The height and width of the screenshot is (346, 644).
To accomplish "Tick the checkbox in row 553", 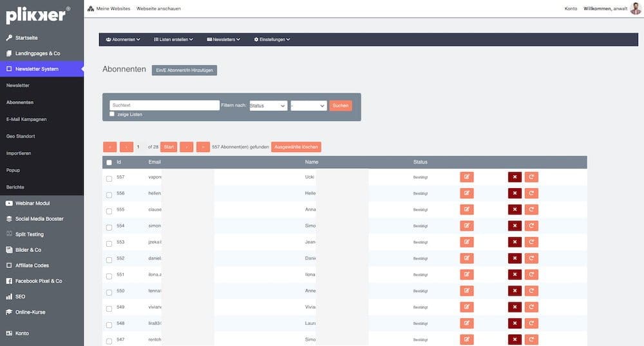I will point(109,244).
